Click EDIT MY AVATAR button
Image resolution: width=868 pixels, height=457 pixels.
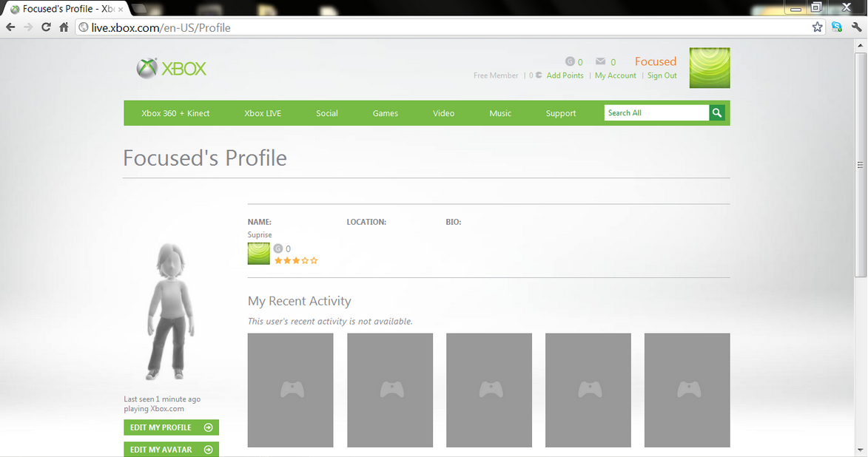tap(171, 450)
